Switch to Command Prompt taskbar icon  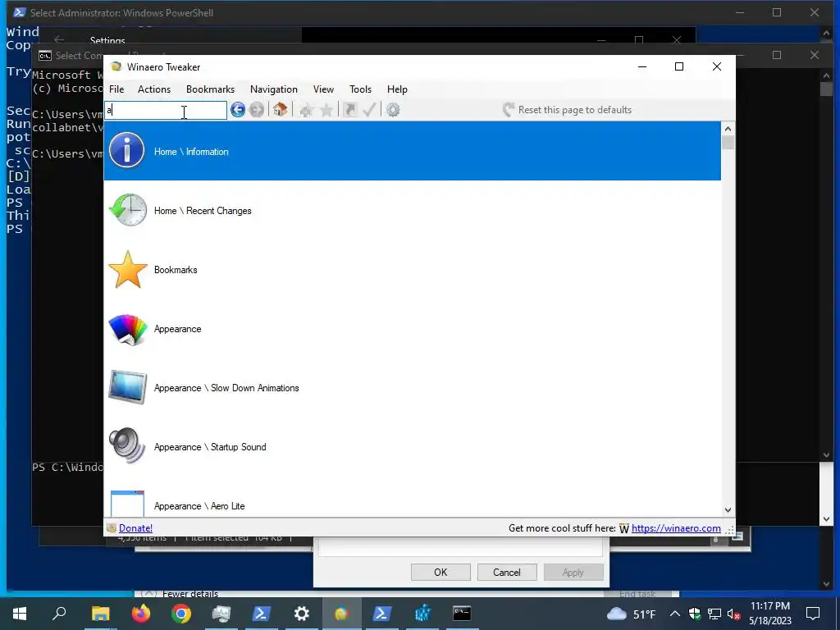coord(462,614)
